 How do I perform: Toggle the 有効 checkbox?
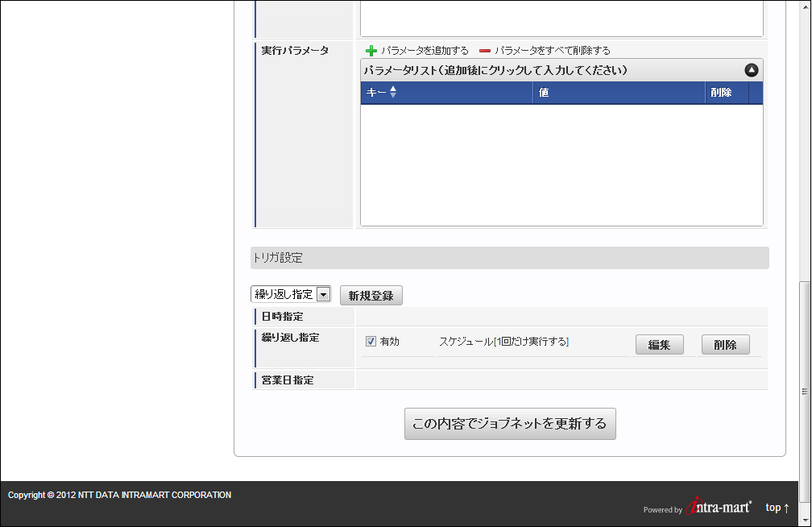tap(371, 342)
